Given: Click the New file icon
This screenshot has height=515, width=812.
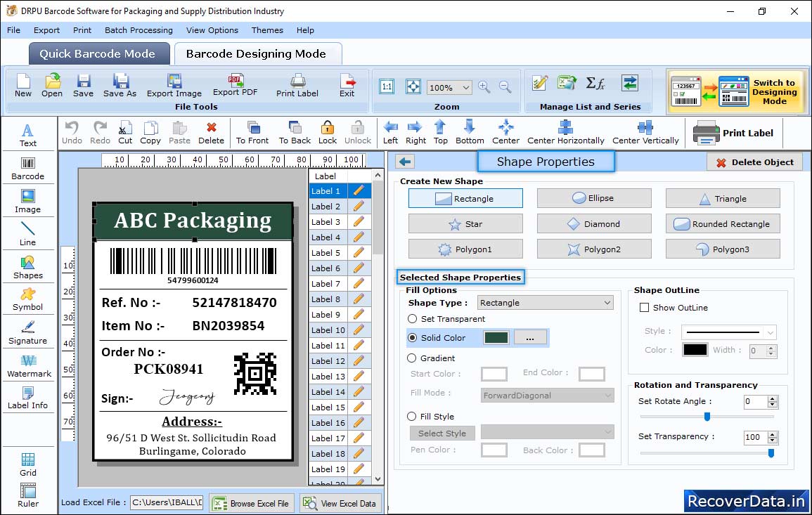Looking at the screenshot, I should click(x=22, y=86).
